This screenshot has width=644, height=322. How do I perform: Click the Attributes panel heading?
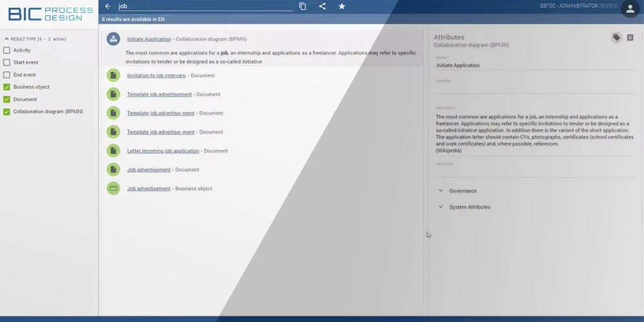coord(449,37)
